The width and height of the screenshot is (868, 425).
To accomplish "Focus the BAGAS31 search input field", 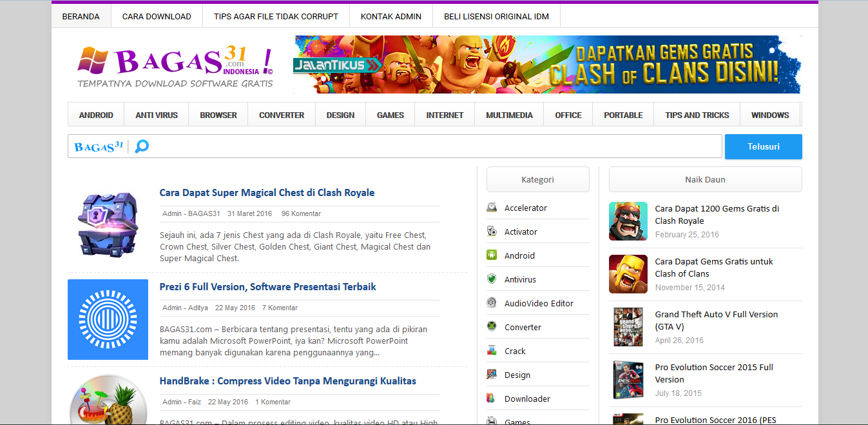I will click(394, 146).
